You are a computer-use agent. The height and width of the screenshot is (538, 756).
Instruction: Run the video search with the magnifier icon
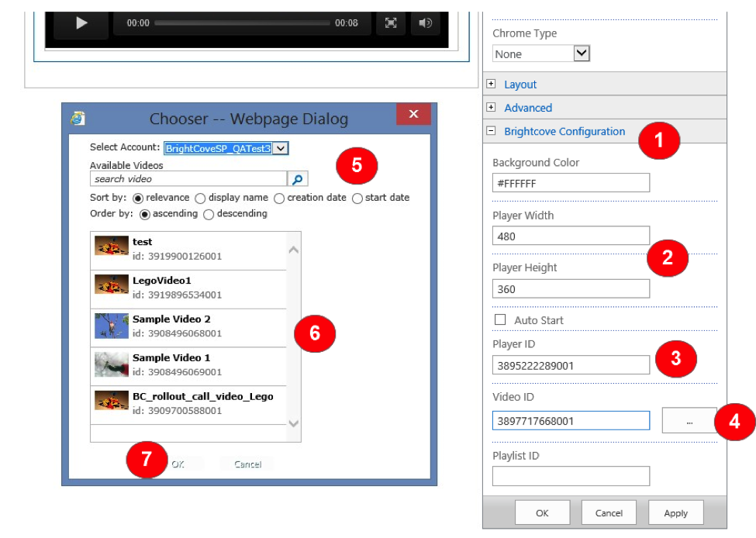pyautogui.click(x=298, y=179)
